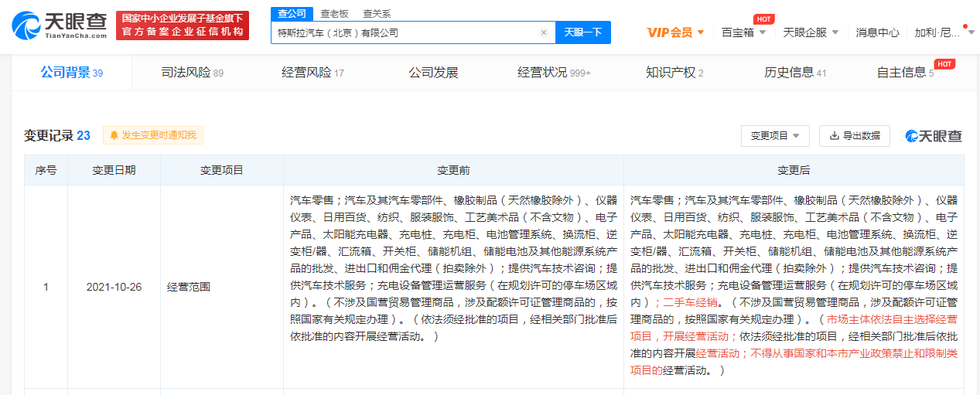Viewport: 980px width, 395px height.
Task: Click the 天眼查 logo at top left
Action: coord(59,26)
